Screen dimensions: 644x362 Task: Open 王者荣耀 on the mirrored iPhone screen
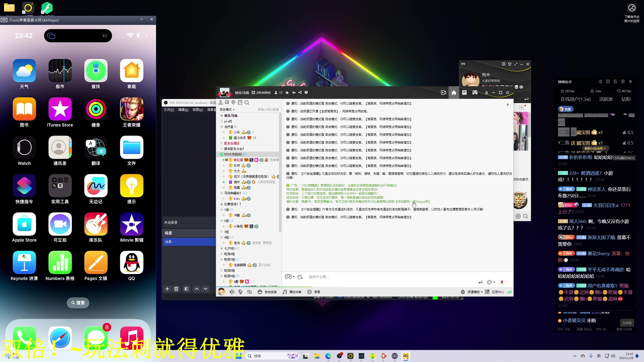132,109
